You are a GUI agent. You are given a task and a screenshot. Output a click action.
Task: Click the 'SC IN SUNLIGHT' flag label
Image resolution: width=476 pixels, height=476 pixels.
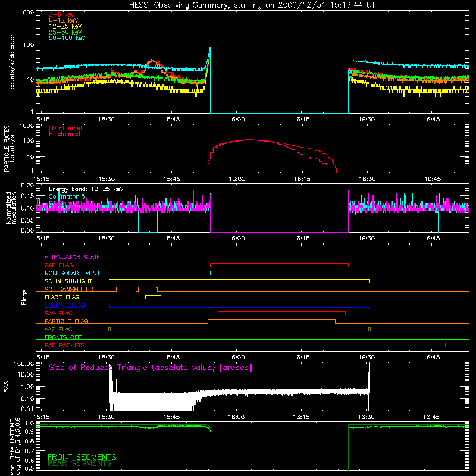68,281
